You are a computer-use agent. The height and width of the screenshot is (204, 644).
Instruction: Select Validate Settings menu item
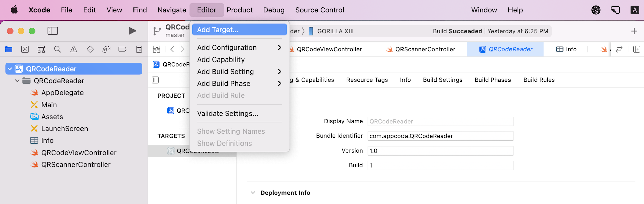click(227, 114)
